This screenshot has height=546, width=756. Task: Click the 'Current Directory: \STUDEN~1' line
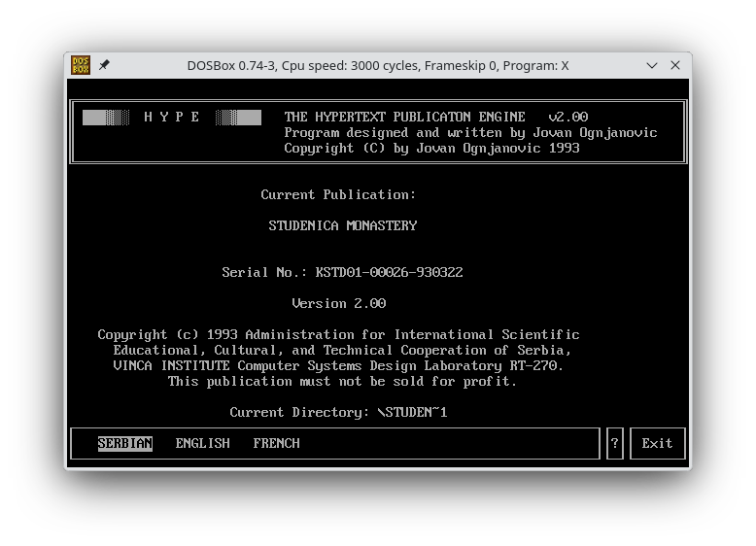click(x=338, y=413)
